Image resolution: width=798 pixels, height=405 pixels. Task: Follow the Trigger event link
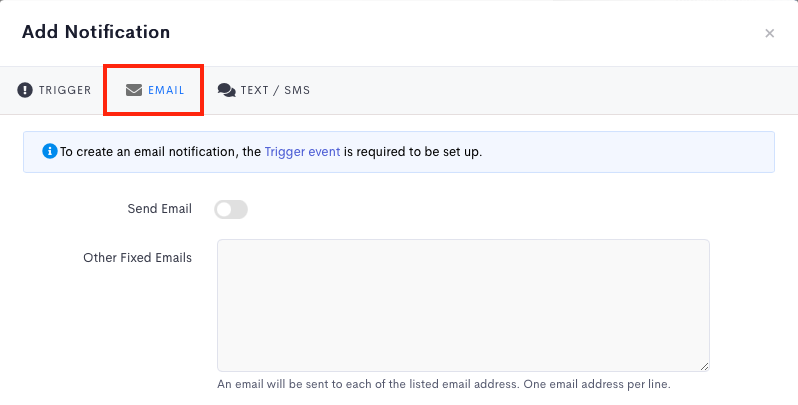pos(302,152)
